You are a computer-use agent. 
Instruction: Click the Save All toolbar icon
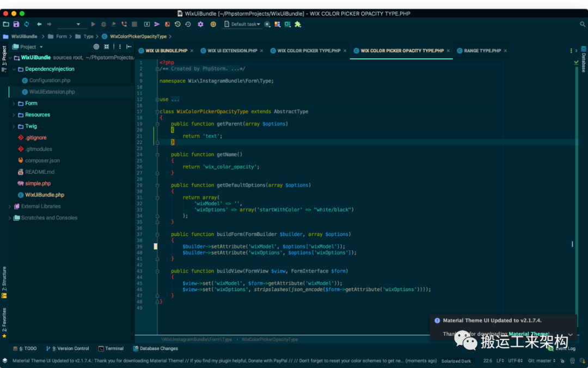point(16,24)
